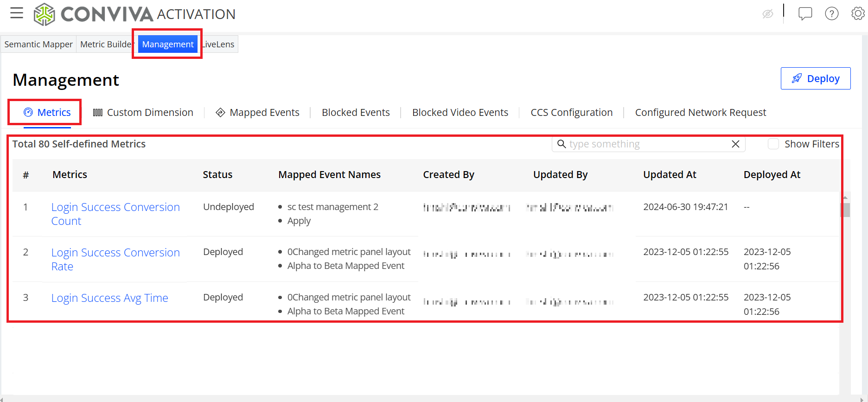Viewport: 868px width, 402px height.
Task: Open the hamburger navigation menu
Action: 17,13
